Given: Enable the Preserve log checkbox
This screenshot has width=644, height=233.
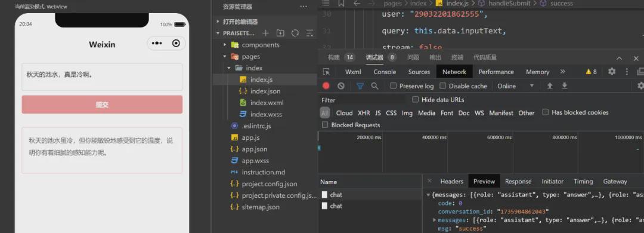Looking at the screenshot, I should pos(394,85).
